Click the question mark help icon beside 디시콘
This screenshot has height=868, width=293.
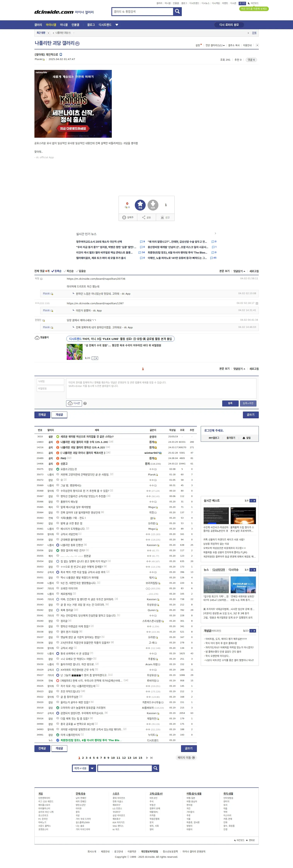click(x=85, y=403)
